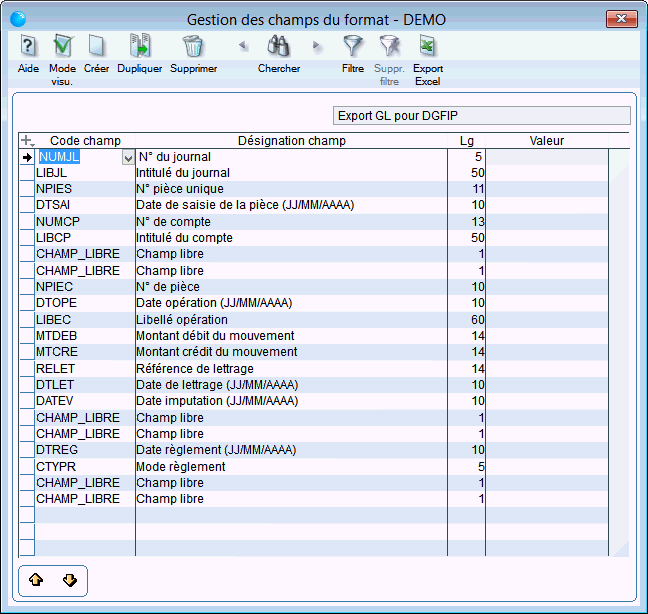Click the Export GL pour DGFIP field
Viewport: 648px width, 614px height.
pyautogui.click(x=481, y=116)
